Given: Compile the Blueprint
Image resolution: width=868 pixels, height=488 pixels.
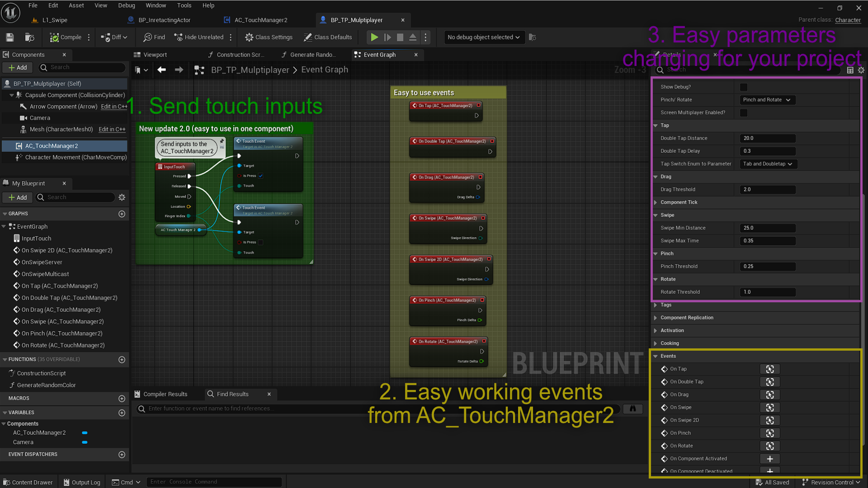Looking at the screenshot, I should [x=67, y=37].
